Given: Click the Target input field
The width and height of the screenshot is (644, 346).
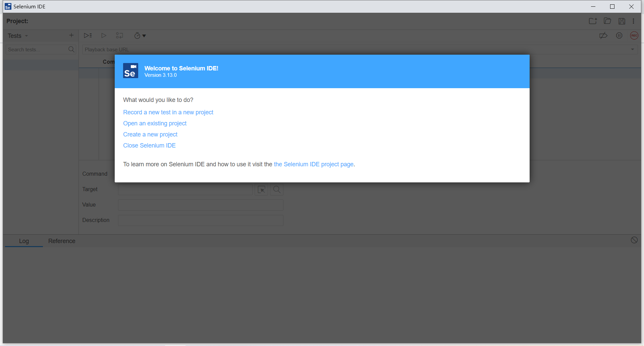Looking at the screenshot, I should pyautogui.click(x=185, y=190).
